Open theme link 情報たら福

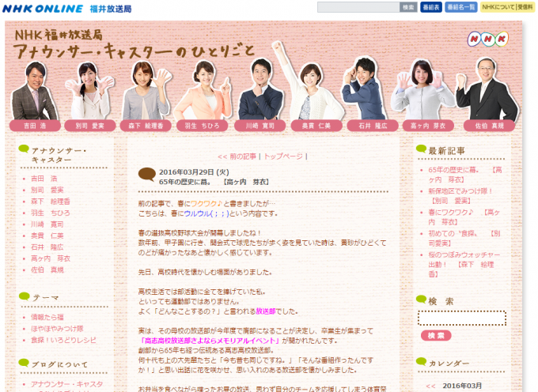pos(47,317)
